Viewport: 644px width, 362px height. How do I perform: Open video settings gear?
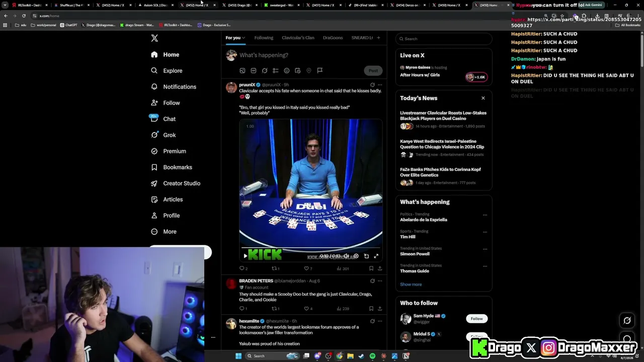coord(356,256)
